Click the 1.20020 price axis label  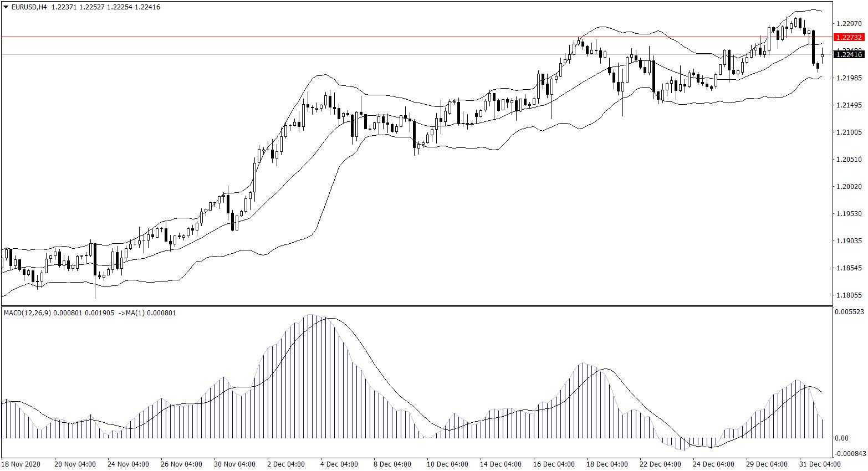click(x=849, y=186)
